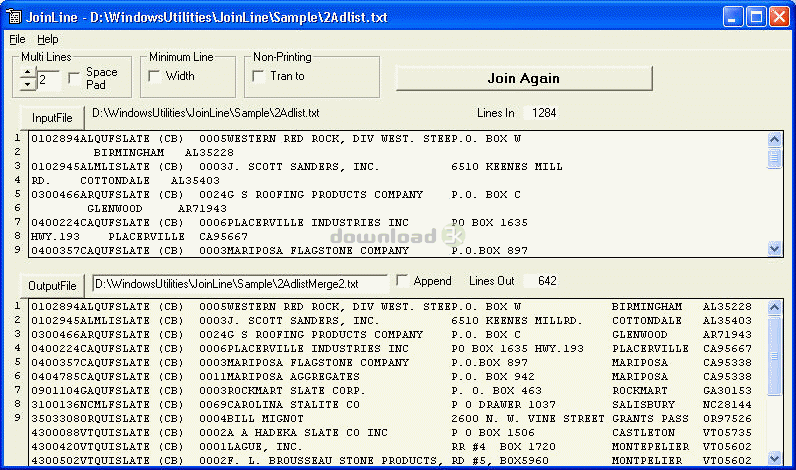
Task: Click the input pane scroll down arrow
Action: [x=774, y=249]
